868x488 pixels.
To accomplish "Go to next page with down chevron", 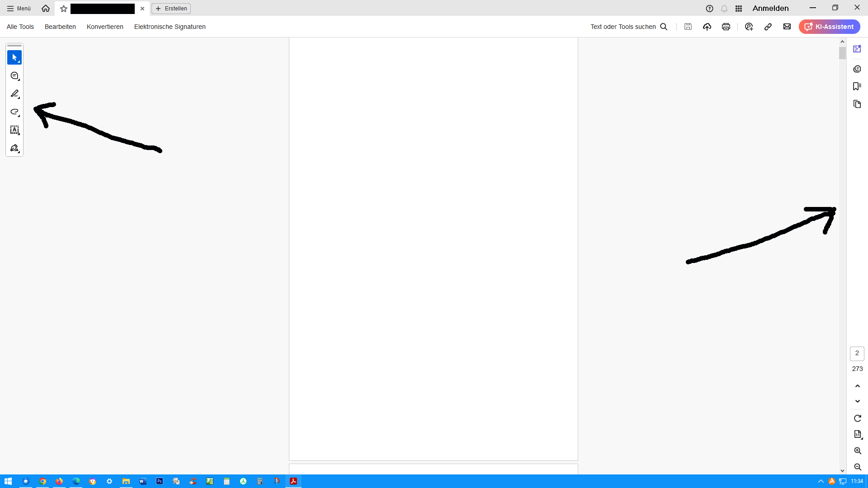I will pyautogui.click(x=857, y=401).
